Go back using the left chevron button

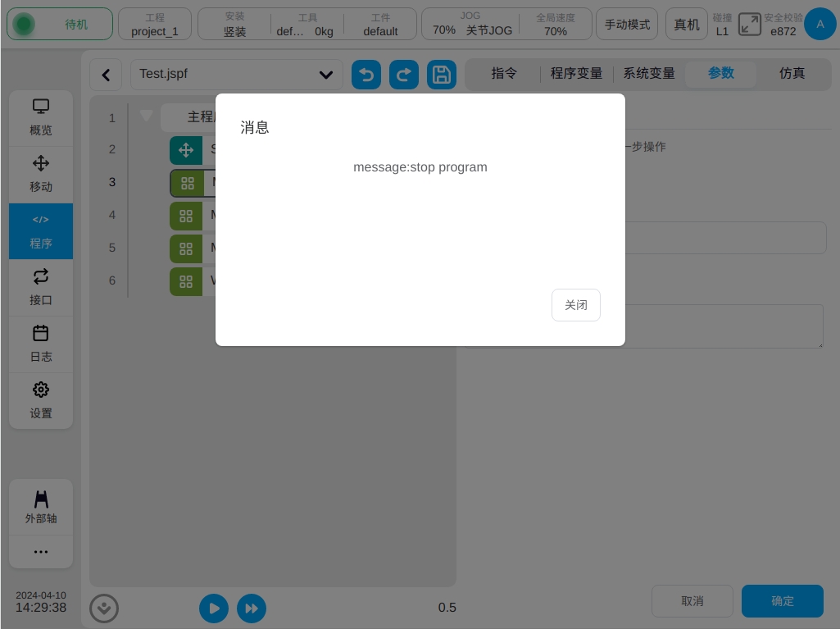106,75
